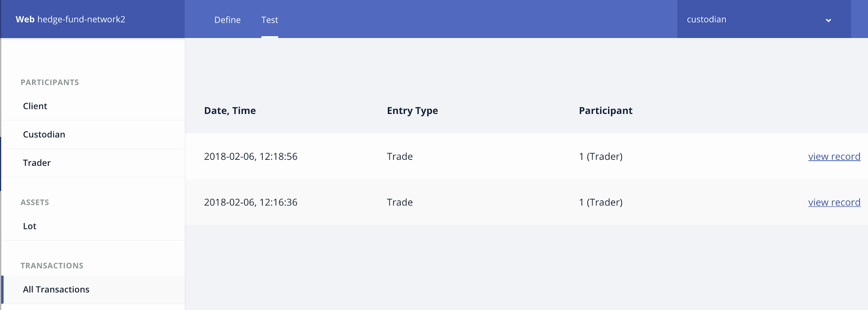Click the Participant column header
Image resolution: width=868 pixels, height=310 pixels.
605,111
